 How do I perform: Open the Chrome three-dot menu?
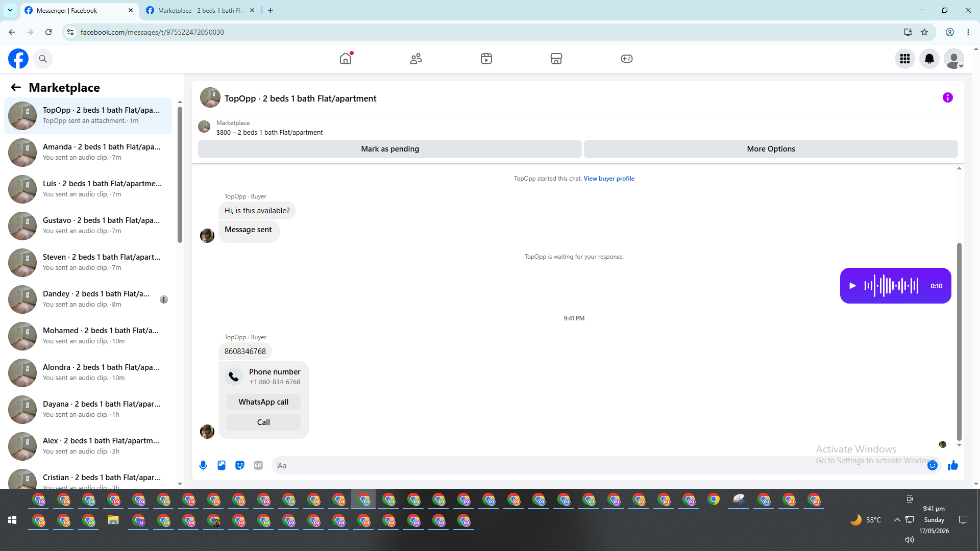coord(968,32)
